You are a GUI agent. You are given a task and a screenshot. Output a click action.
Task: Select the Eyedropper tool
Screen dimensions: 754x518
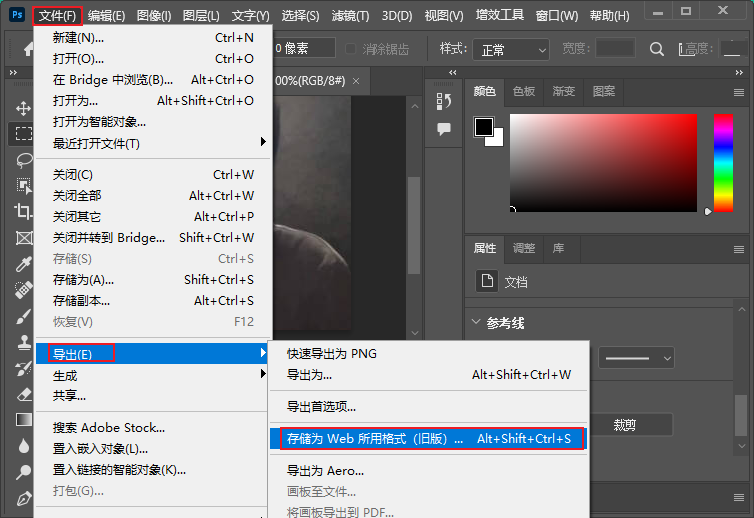tap(22, 264)
